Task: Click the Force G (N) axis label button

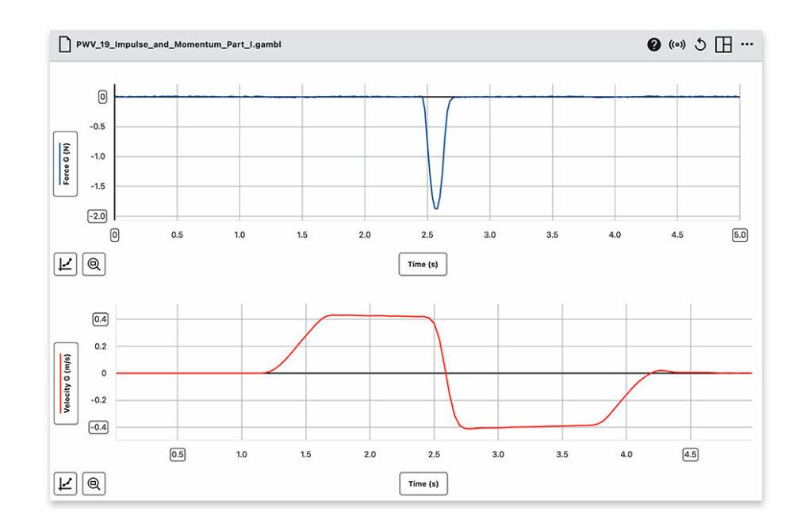Action: pyautogui.click(x=65, y=164)
